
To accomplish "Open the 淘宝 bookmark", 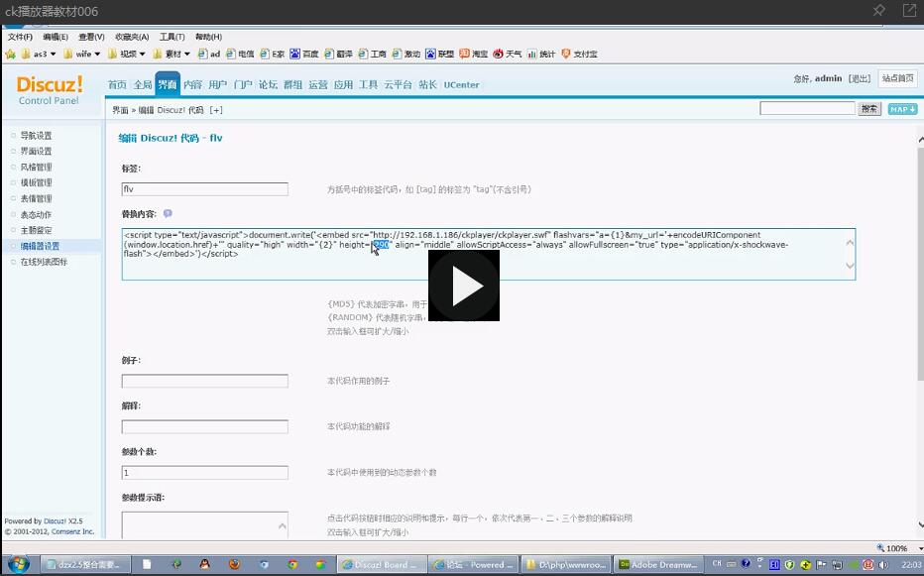I will coord(474,54).
